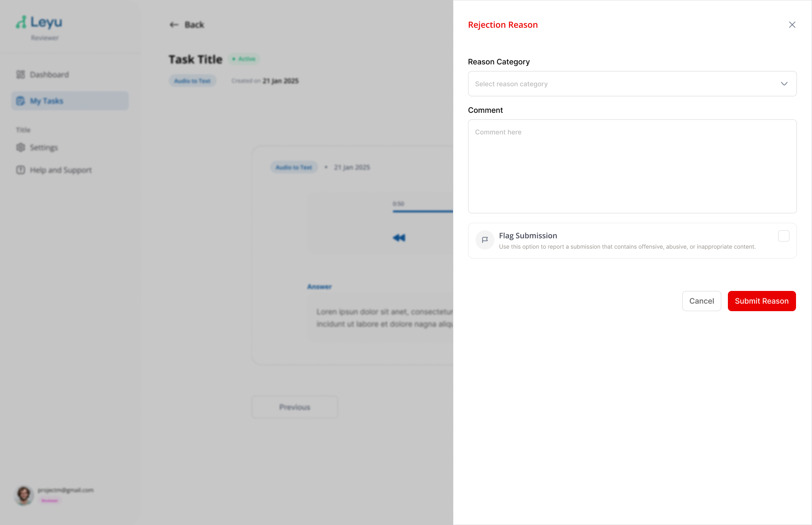Click the Dashboard grid icon
The height and width of the screenshot is (525, 812).
21,75
